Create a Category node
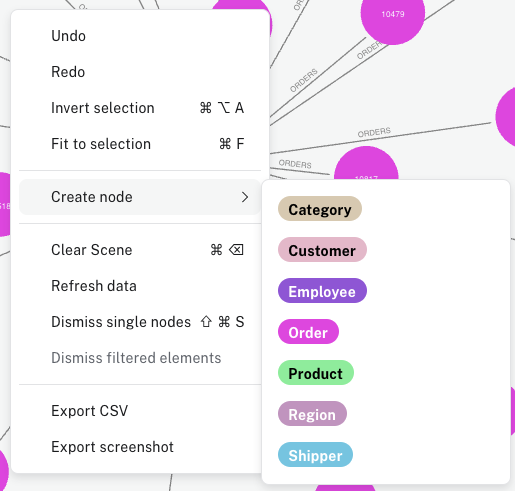This screenshot has height=491, width=515. coord(320,209)
